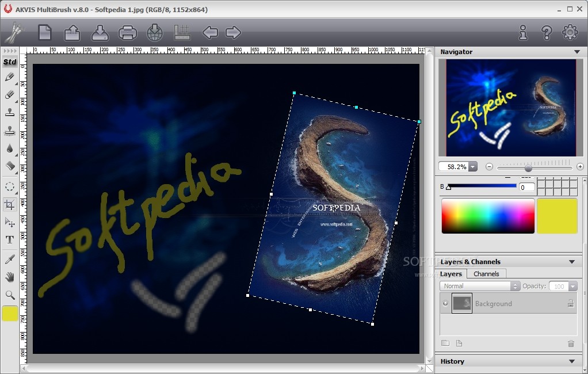Viewport: 588px width, 374px height.
Task: Toggle the lock on the Background layer
Action: (x=571, y=303)
